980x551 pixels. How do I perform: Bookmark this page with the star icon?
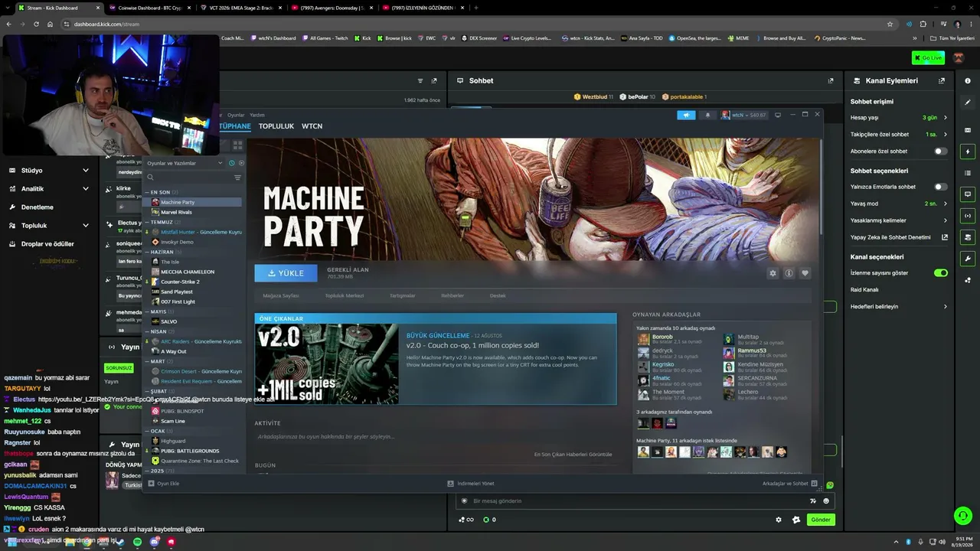tap(890, 24)
